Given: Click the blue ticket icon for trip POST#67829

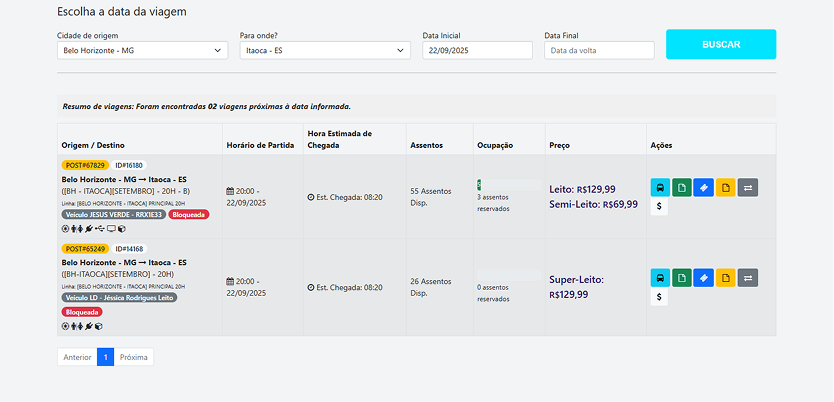Looking at the screenshot, I should (704, 187).
